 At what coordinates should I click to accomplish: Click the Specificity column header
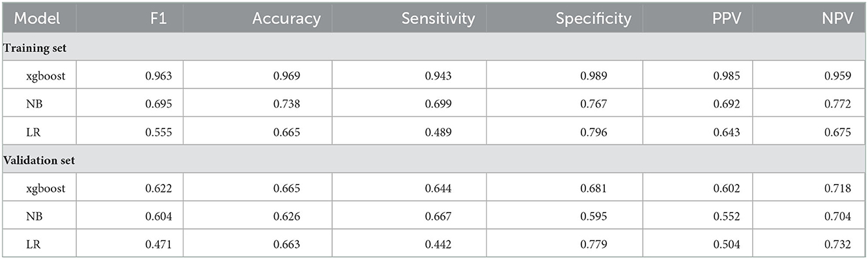(x=594, y=19)
